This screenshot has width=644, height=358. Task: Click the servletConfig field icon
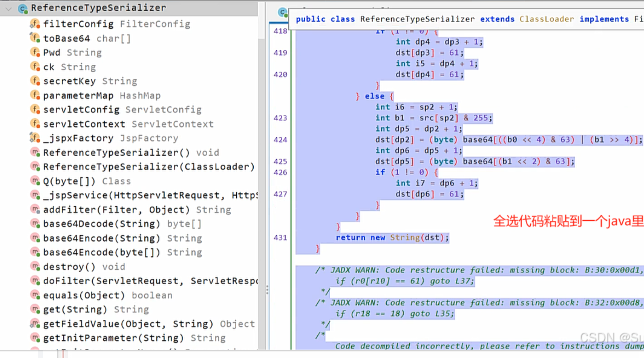pos(35,110)
